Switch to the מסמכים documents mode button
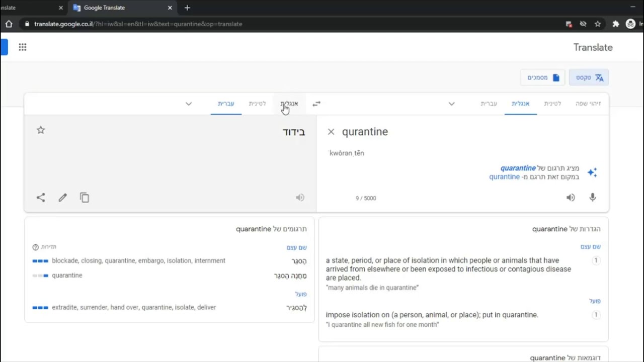 [543, 77]
